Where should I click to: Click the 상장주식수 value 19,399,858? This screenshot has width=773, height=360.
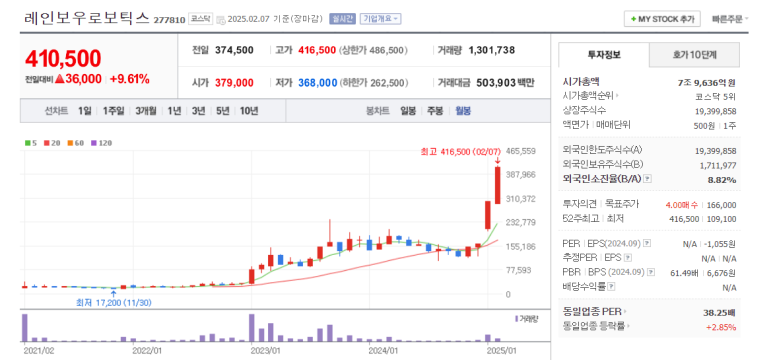tap(716, 111)
